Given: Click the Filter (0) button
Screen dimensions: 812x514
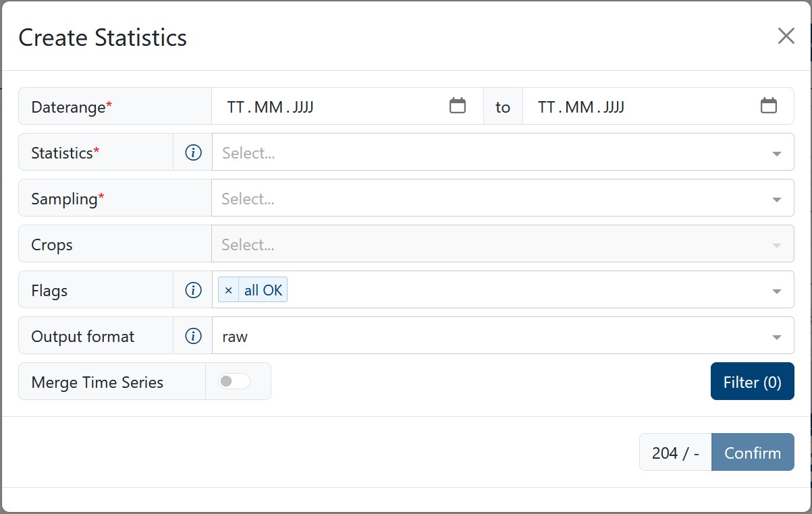Looking at the screenshot, I should (752, 381).
